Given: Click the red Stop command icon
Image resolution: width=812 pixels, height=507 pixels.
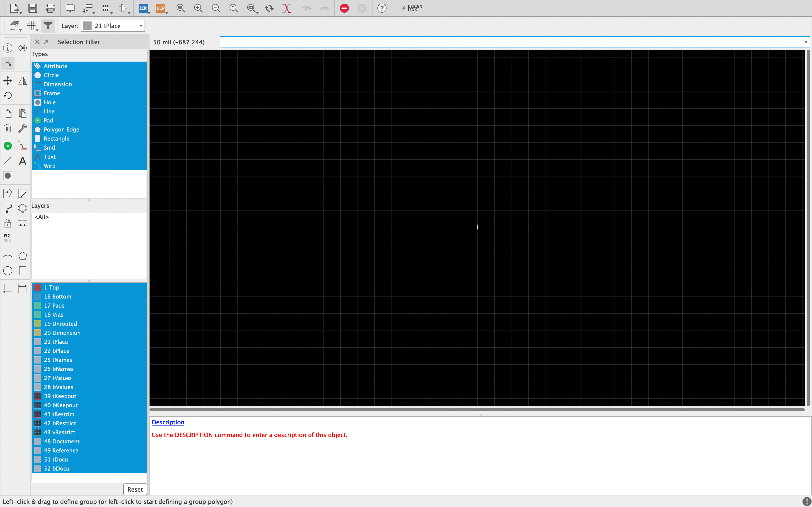Looking at the screenshot, I should point(344,8).
